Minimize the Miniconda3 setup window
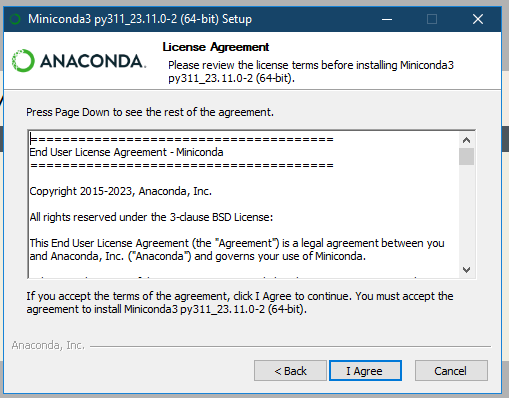The image size is (509, 398). pyautogui.click(x=387, y=19)
